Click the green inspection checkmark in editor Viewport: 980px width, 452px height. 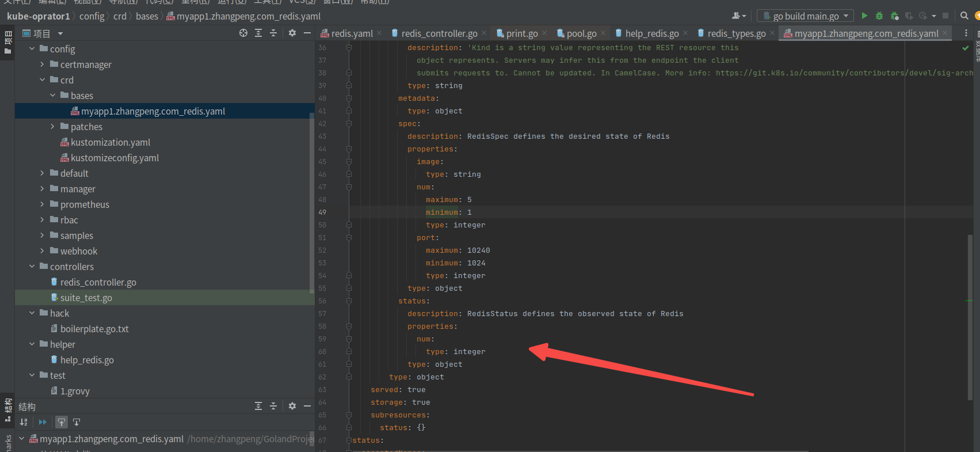966,48
